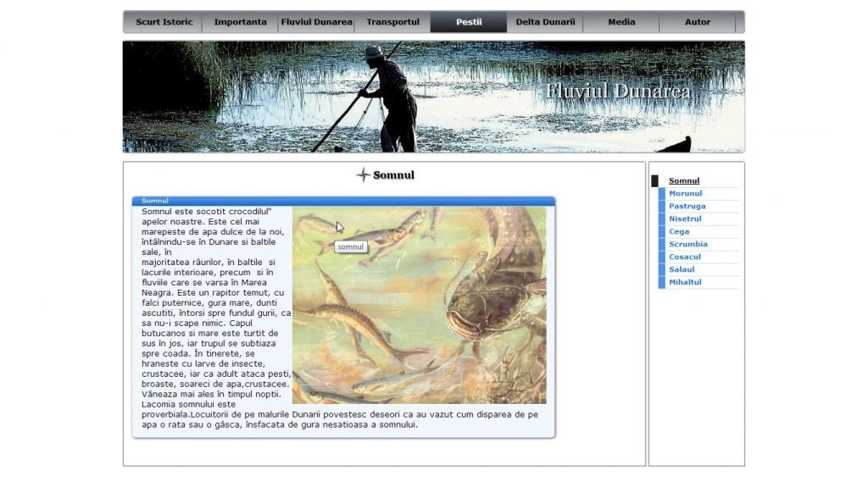
Task: Open the Morunul fish link
Action: pos(685,193)
